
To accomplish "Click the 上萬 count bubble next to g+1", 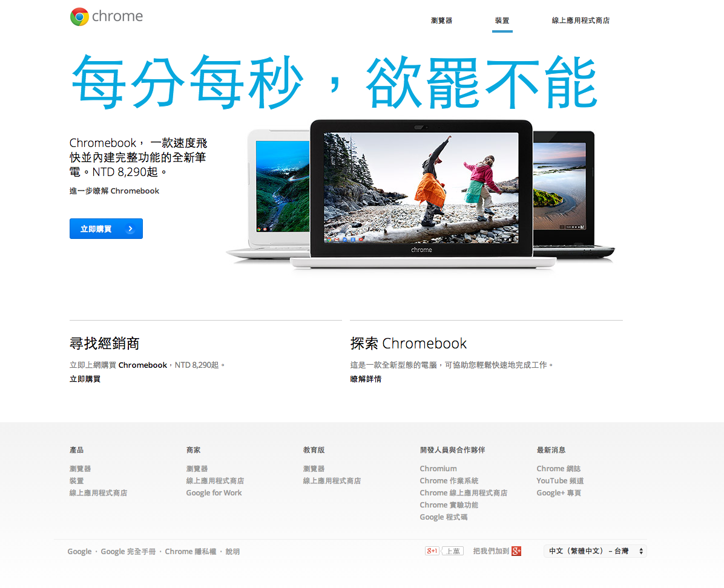I will pyautogui.click(x=453, y=550).
